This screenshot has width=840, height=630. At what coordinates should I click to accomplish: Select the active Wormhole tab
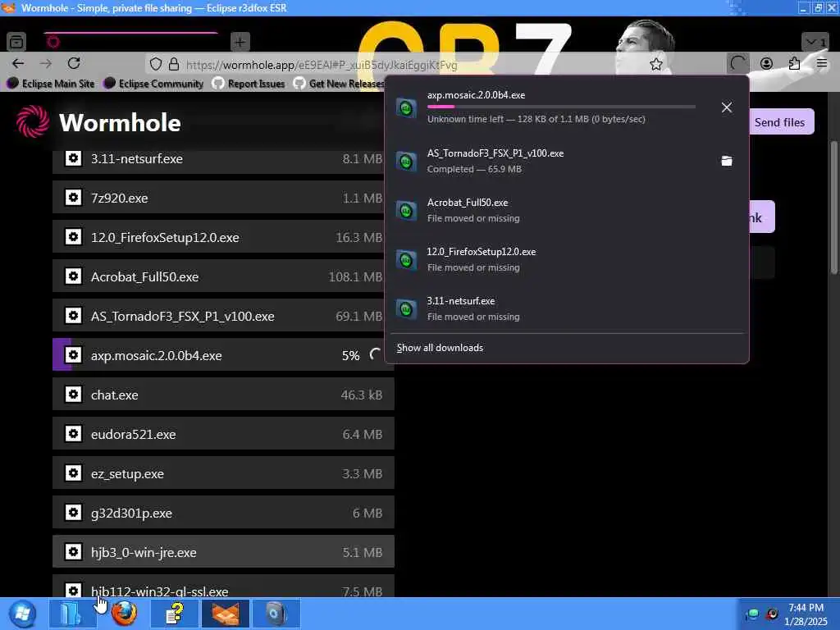[131, 42]
